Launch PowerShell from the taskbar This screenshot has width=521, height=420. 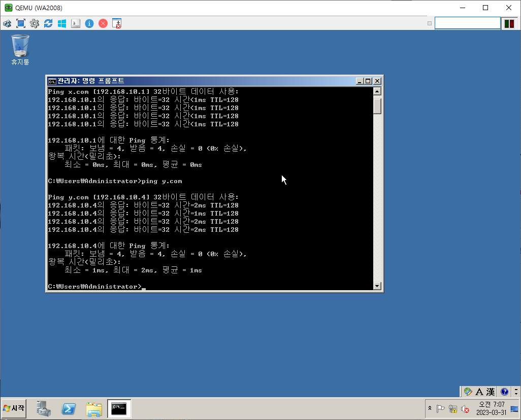point(69,408)
